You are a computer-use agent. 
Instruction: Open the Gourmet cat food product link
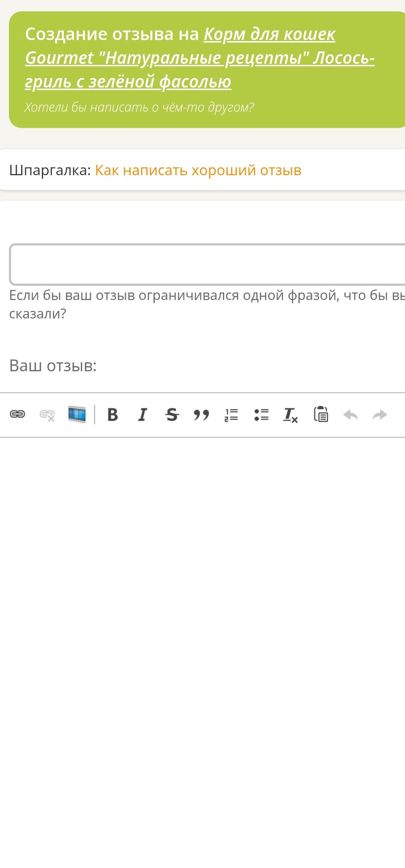coord(200,58)
